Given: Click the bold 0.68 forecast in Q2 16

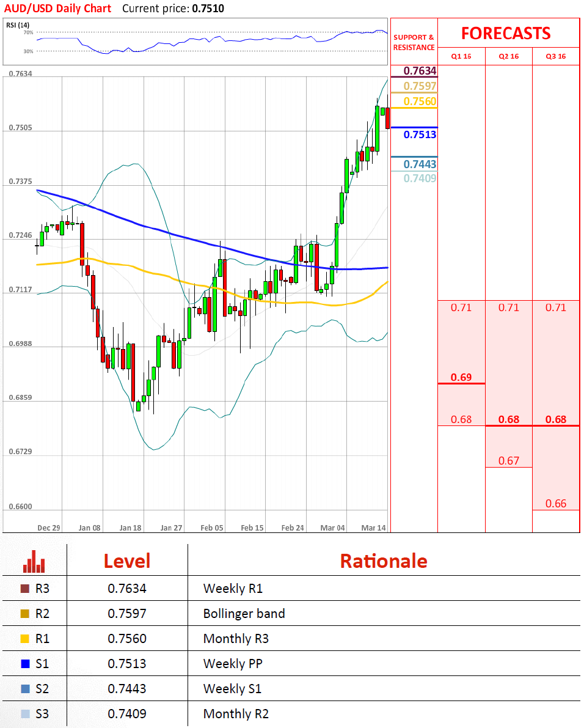Looking at the screenshot, I should [x=509, y=419].
